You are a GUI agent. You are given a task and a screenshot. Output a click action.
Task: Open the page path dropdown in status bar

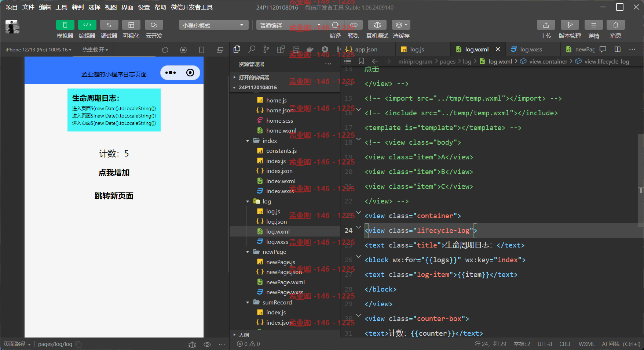17,344
